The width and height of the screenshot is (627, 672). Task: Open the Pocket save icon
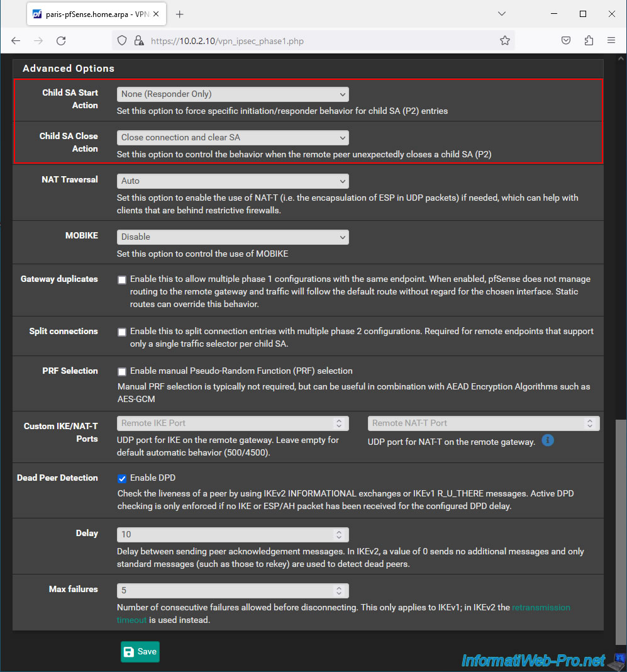[x=566, y=41]
